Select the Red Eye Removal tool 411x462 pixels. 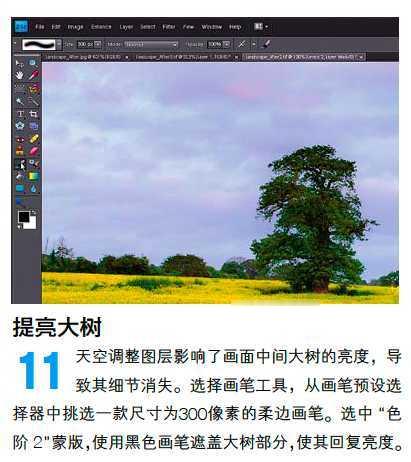tap(20, 139)
